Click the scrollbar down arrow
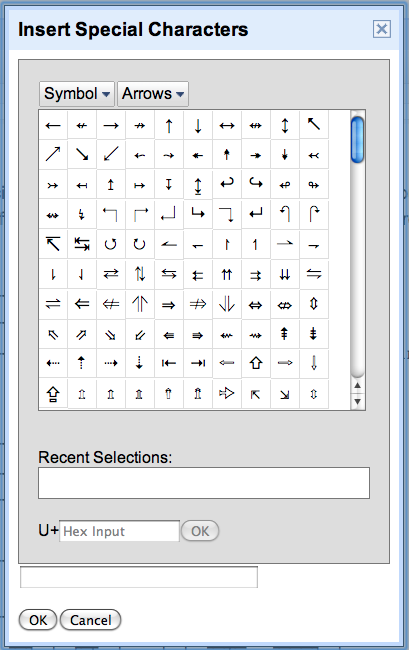The height and width of the screenshot is (650, 409). tap(357, 401)
